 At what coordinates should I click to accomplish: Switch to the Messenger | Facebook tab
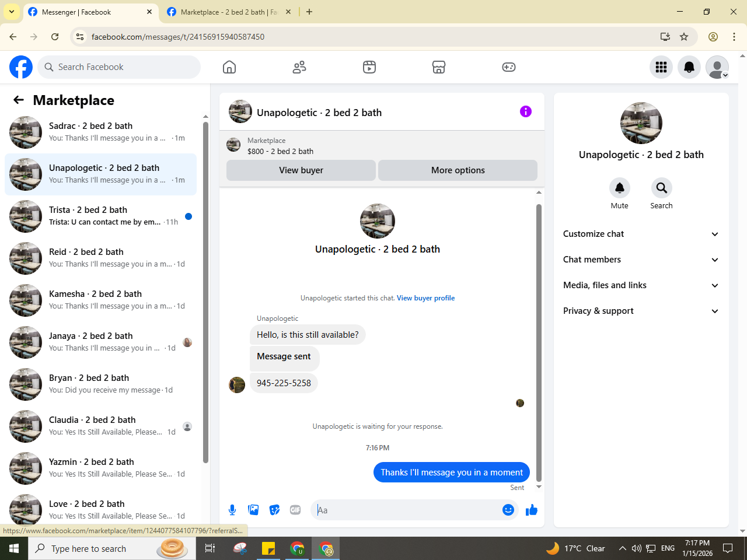coord(90,12)
